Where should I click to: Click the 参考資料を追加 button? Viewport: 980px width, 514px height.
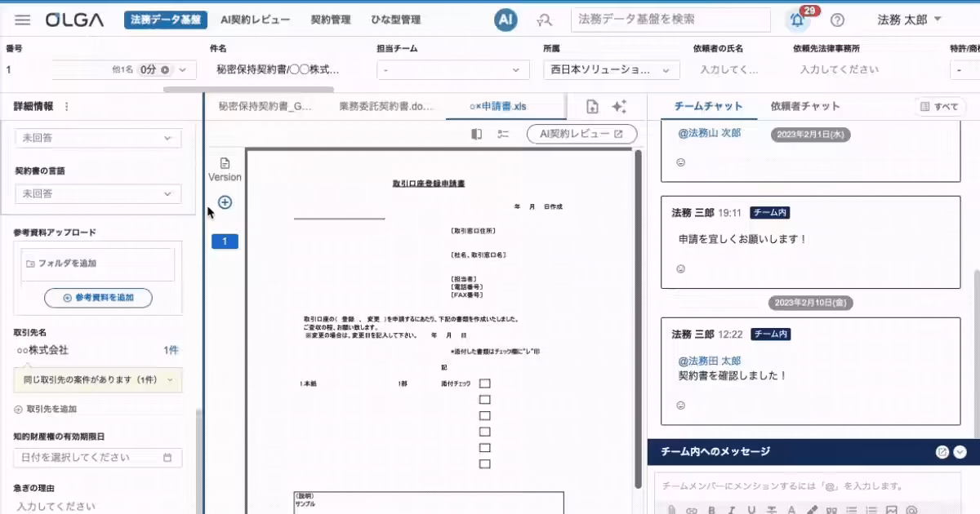click(x=97, y=298)
